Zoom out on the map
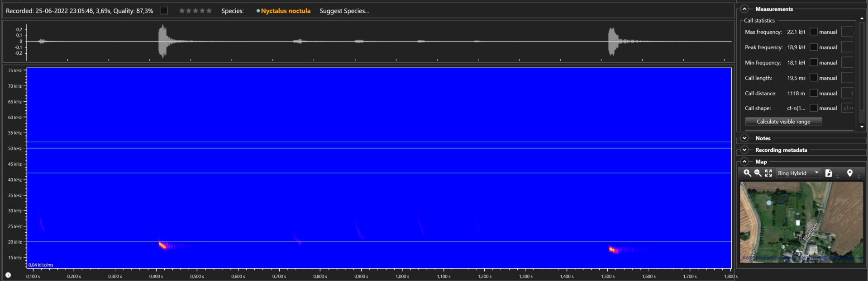 pyautogui.click(x=758, y=173)
